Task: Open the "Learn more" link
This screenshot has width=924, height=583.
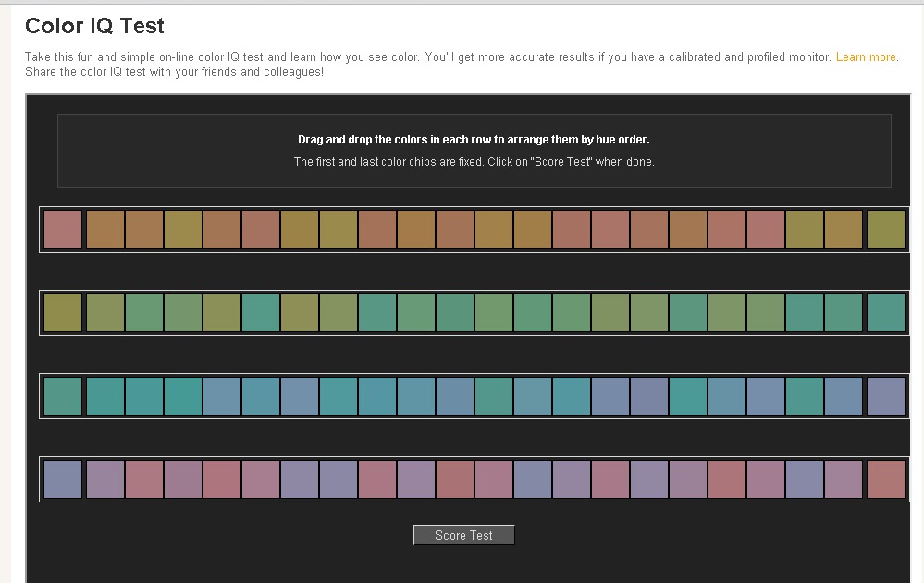Action: point(865,56)
